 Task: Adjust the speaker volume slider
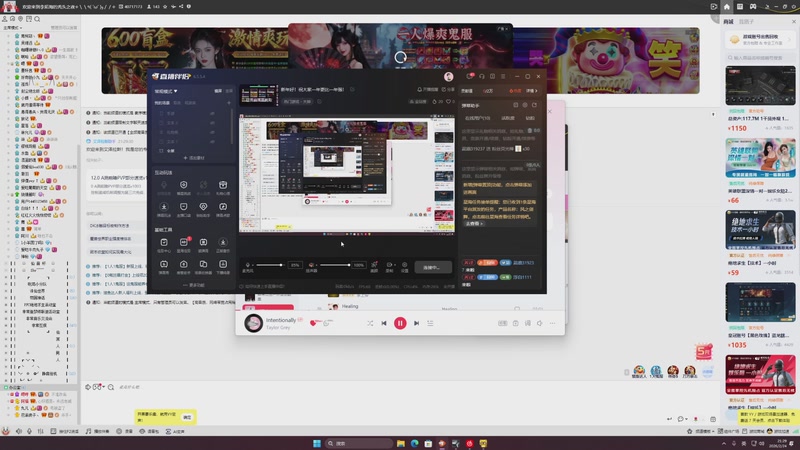point(335,265)
